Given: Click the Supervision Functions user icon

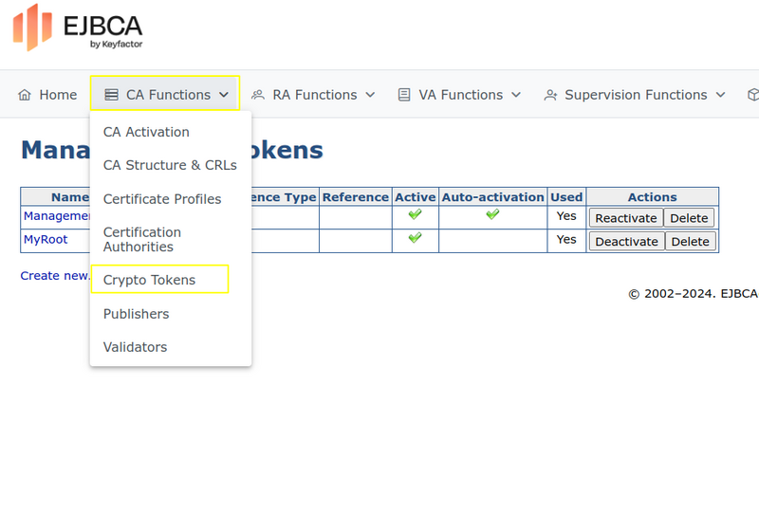Looking at the screenshot, I should click(550, 95).
